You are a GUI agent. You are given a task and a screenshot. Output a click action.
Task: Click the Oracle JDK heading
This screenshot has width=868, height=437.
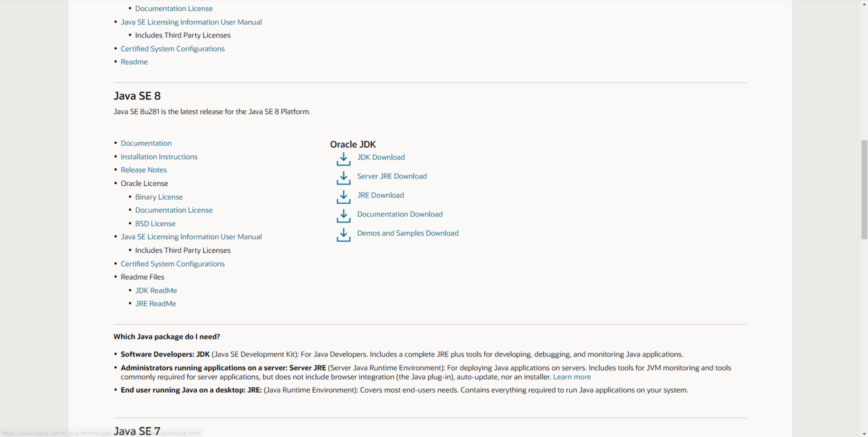(x=353, y=144)
